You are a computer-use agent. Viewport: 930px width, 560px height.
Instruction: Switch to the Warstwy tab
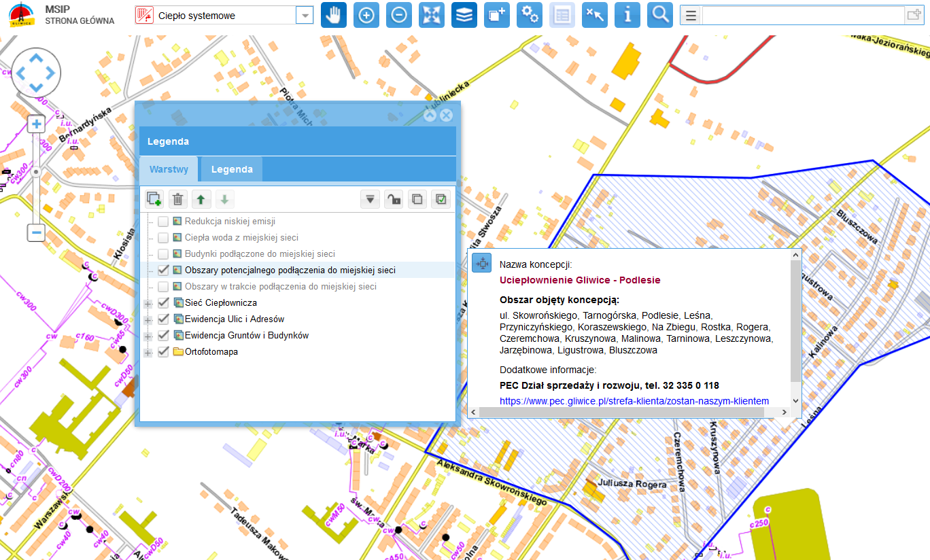[169, 169]
